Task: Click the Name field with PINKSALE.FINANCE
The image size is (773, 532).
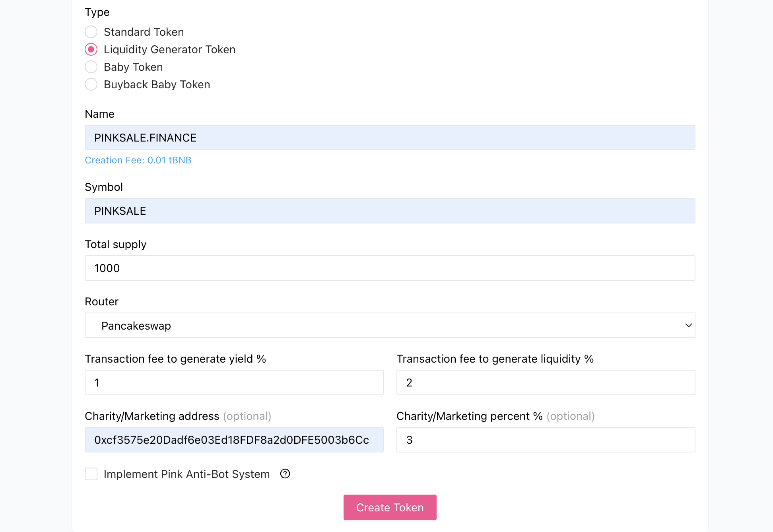Action: click(390, 138)
